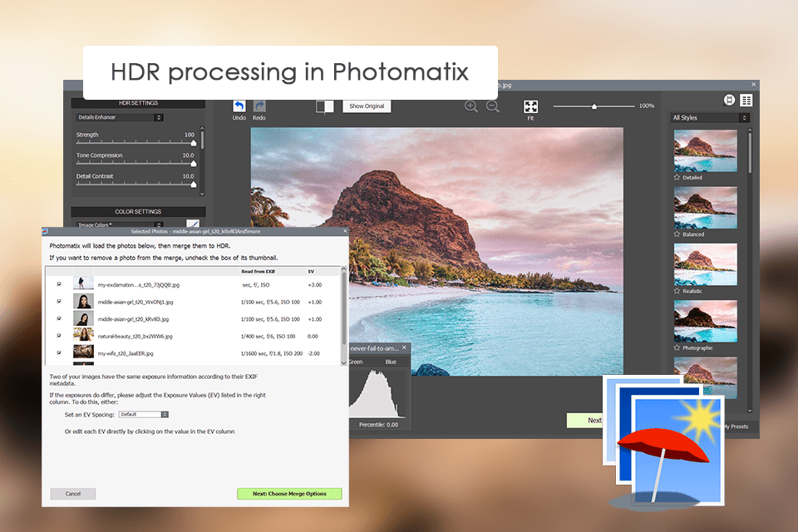
Task: Adjust the Tone Compression slider handle
Action: (194, 164)
